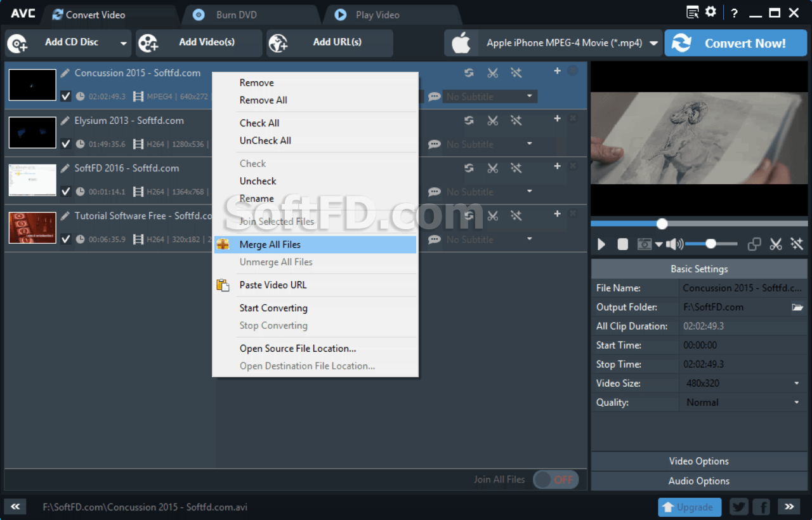This screenshot has width=812, height=520.
Task: Open the Apple iPhone MPEG-4 Movie output profile dropdown
Action: (x=653, y=44)
